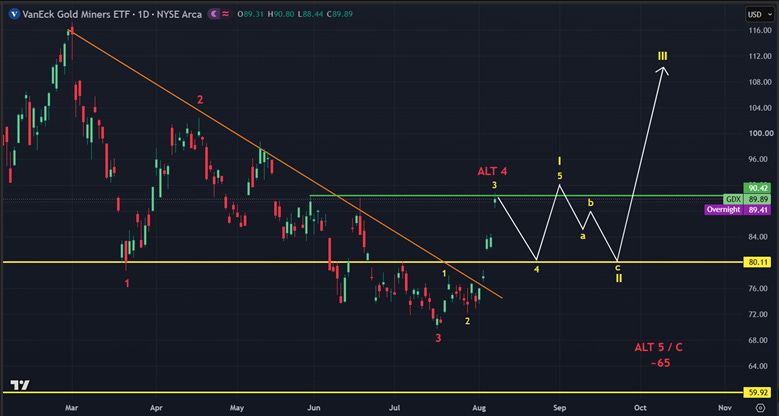Select the green horizontal resistance line

(x=527, y=195)
